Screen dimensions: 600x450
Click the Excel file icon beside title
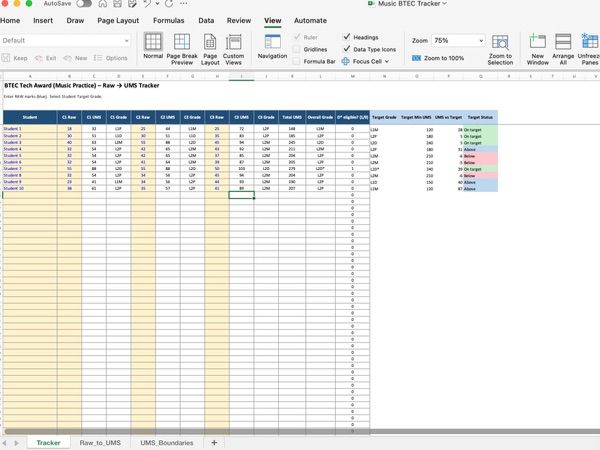coord(371,3)
